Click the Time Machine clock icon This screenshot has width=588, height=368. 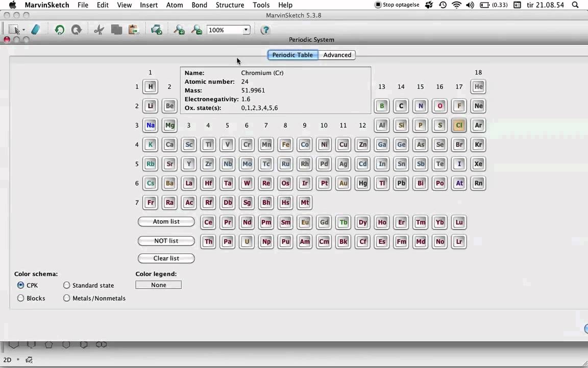[443, 5]
